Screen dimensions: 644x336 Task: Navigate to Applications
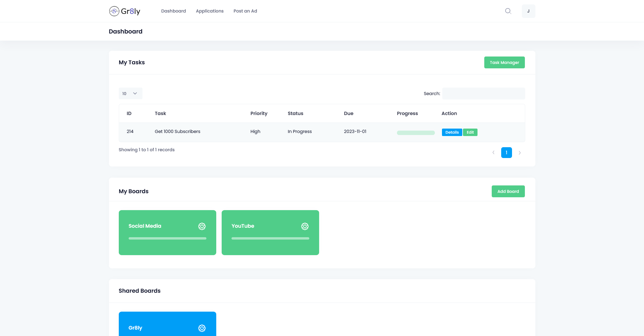[209, 11]
